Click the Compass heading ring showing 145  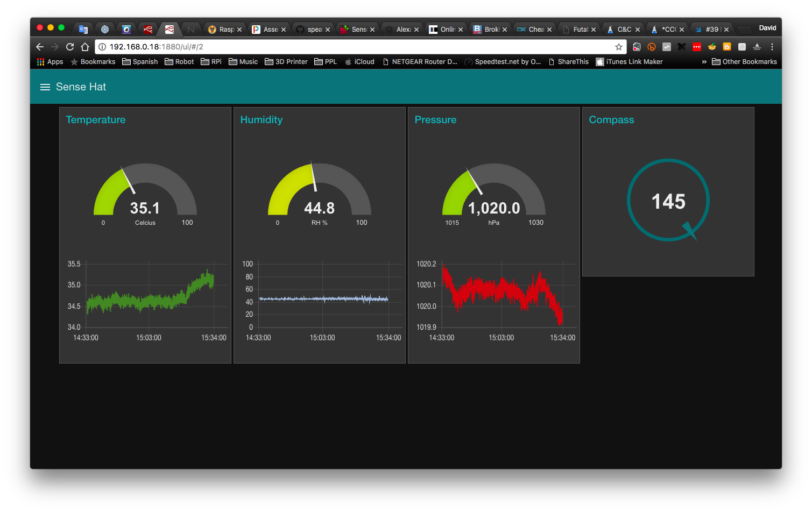tap(668, 200)
